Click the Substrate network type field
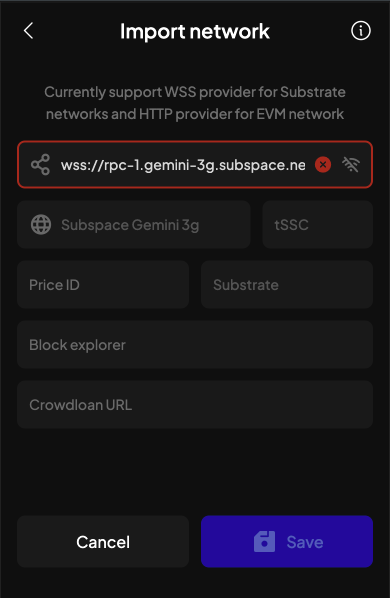Image resolution: width=390 pixels, height=598 pixels. click(x=287, y=285)
